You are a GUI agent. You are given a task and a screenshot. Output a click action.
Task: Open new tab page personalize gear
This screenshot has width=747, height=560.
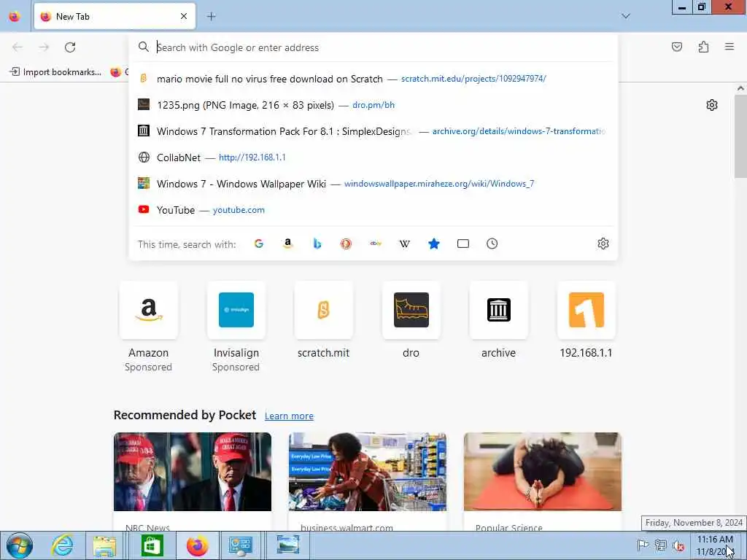pyautogui.click(x=712, y=105)
